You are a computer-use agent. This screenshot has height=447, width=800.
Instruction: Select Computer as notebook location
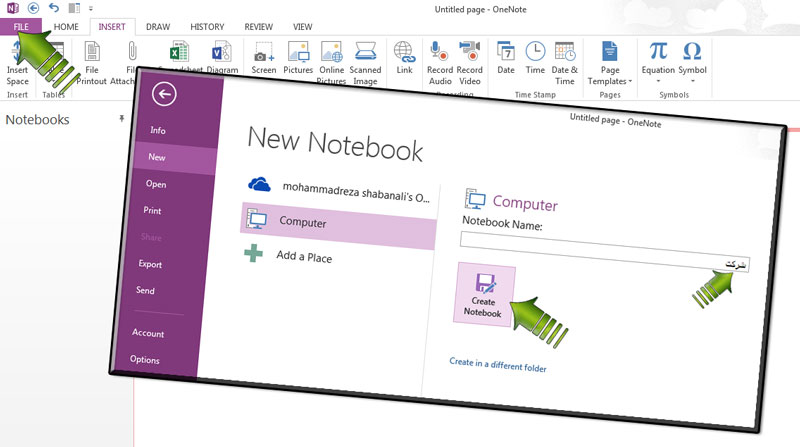pos(338,226)
